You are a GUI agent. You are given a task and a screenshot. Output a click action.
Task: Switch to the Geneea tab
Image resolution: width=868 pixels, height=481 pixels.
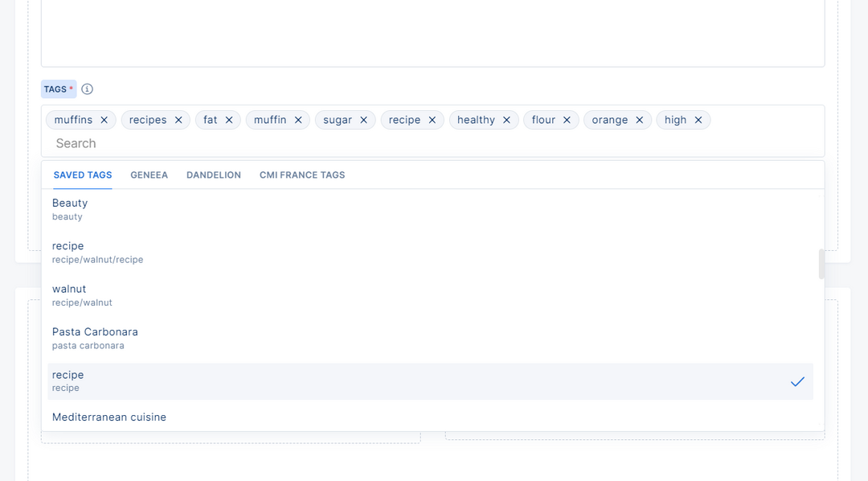(x=149, y=175)
